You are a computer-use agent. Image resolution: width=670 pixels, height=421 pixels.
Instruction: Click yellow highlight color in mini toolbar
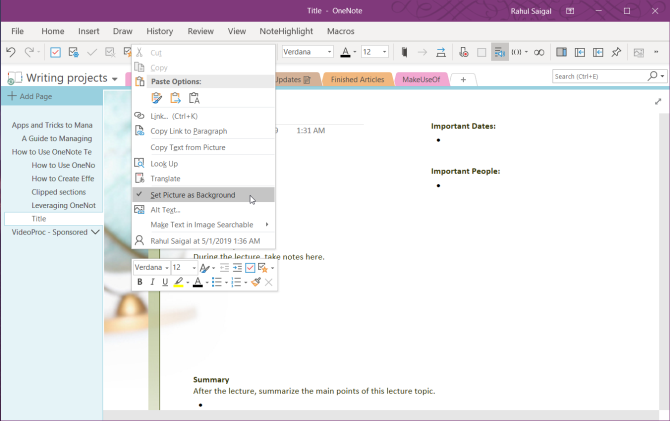(x=179, y=282)
